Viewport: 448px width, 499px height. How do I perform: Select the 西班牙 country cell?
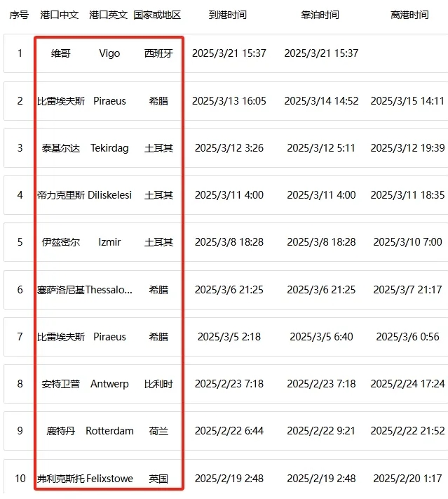[158, 53]
